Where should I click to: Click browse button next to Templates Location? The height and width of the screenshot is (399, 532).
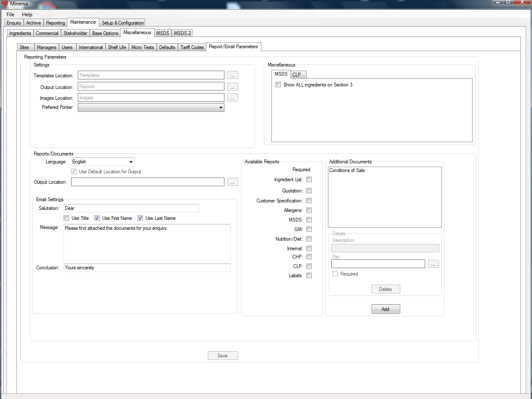tap(232, 75)
